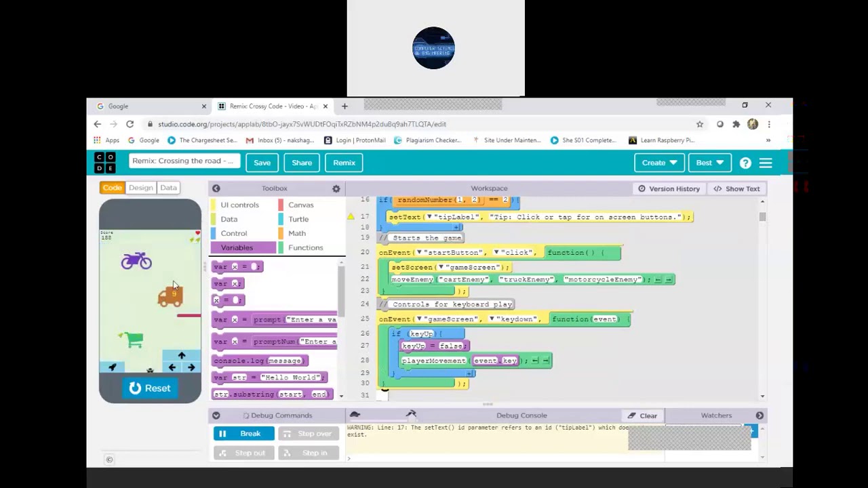The image size is (868, 488).
Task: Open the Chrome three-dot menu
Action: 769,124
